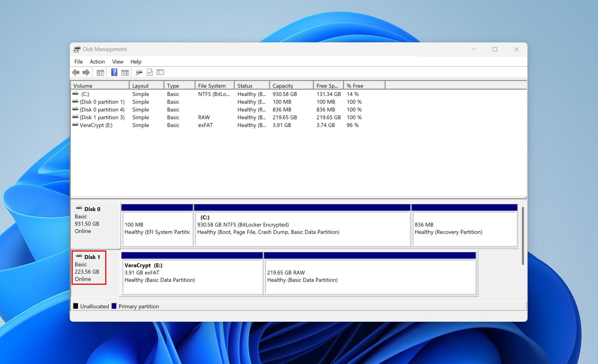Click the Back arrow toolbar icon
The width and height of the screenshot is (598, 364).
tap(76, 72)
